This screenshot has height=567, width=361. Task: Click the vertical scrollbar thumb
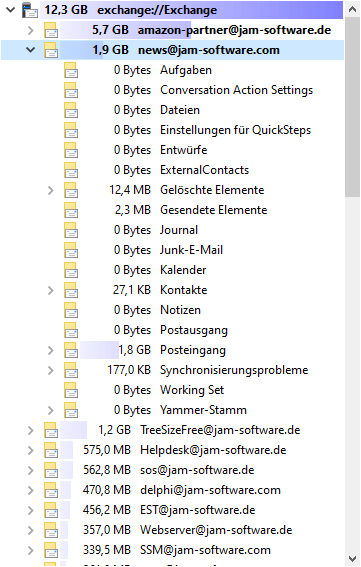pyautogui.click(x=353, y=107)
